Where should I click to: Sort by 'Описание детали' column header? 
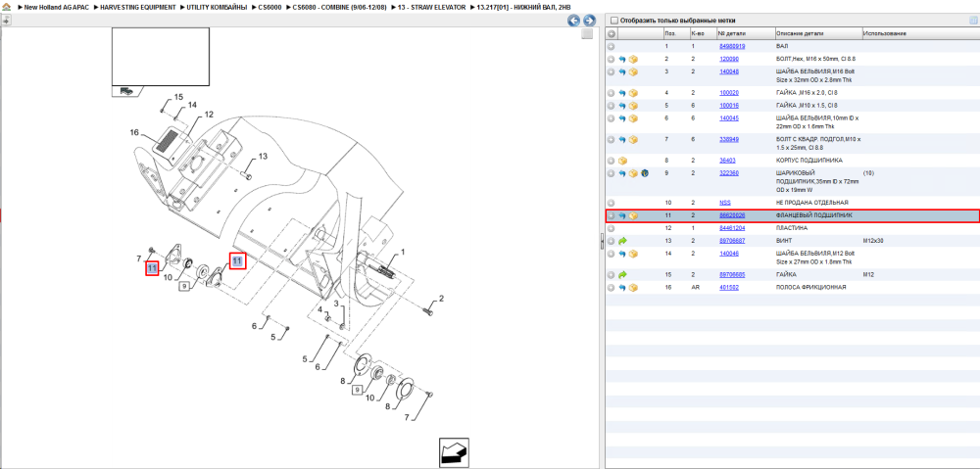click(x=817, y=33)
